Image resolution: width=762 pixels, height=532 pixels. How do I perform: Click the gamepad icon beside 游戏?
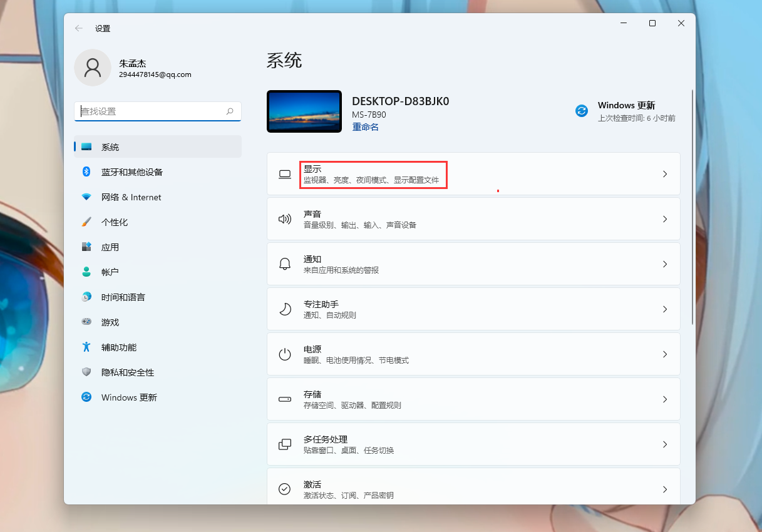pyautogui.click(x=86, y=322)
